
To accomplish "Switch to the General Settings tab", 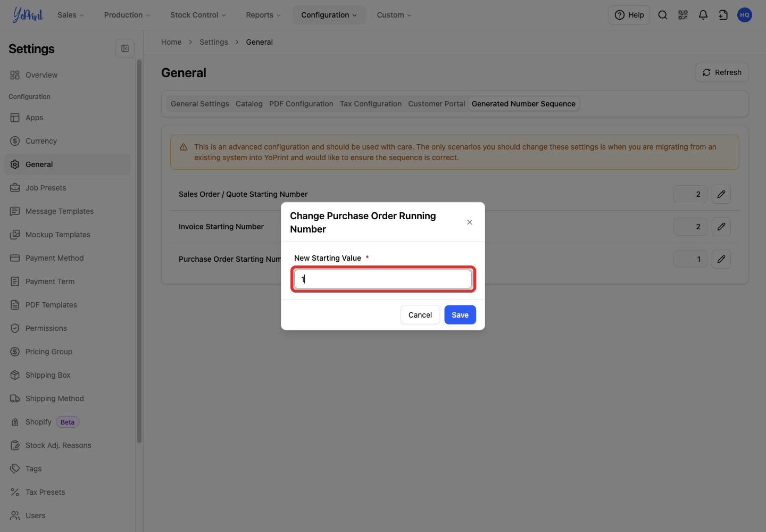I will click(200, 104).
